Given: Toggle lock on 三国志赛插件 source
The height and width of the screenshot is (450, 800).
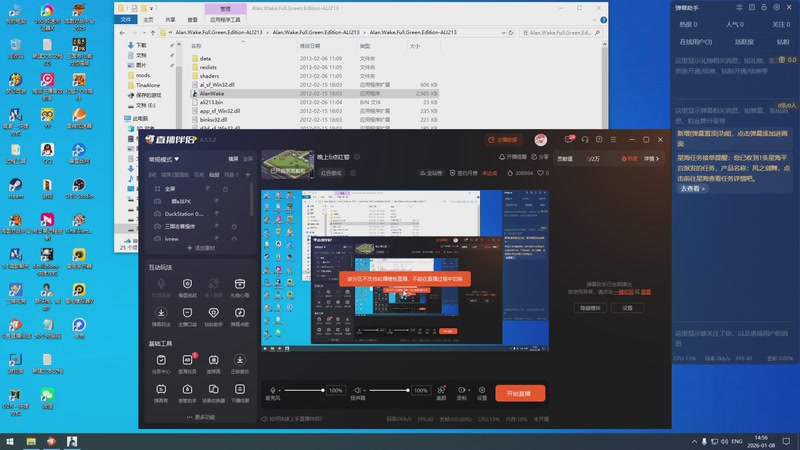Looking at the screenshot, I should pyautogui.click(x=234, y=226).
